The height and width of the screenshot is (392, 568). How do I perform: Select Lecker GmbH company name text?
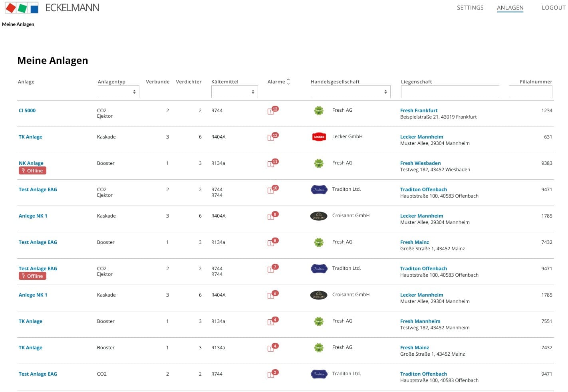348,137
